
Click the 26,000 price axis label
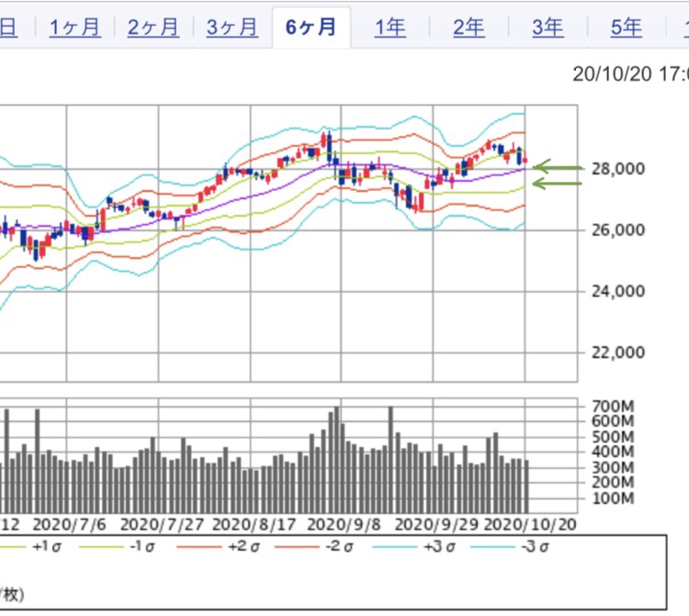tap(618, 230)
